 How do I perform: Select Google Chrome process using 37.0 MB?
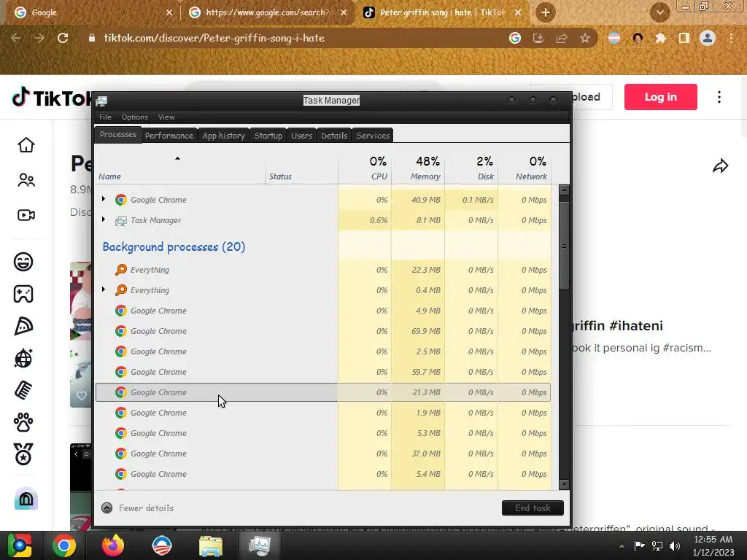click(323, 454)
